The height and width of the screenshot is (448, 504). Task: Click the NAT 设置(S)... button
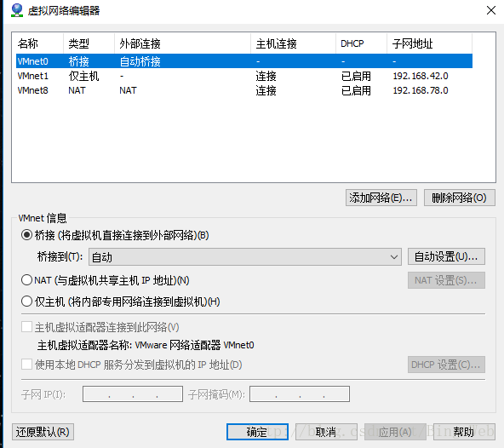[446, 280]
